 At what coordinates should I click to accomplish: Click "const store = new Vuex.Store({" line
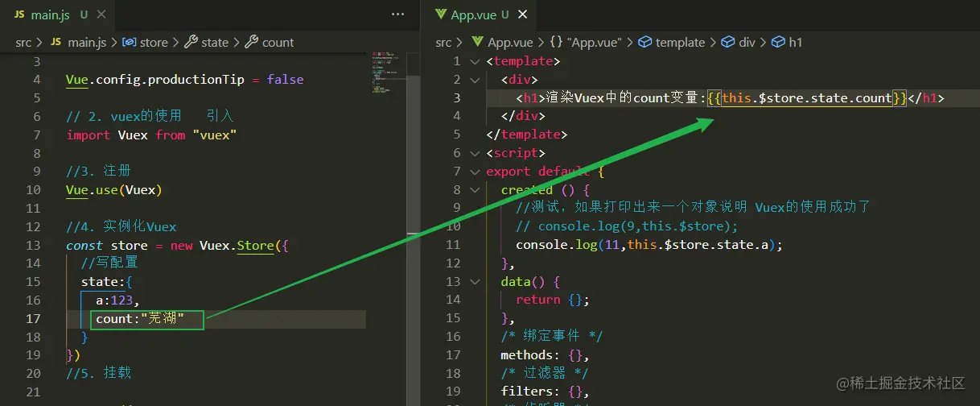point(177,245)
